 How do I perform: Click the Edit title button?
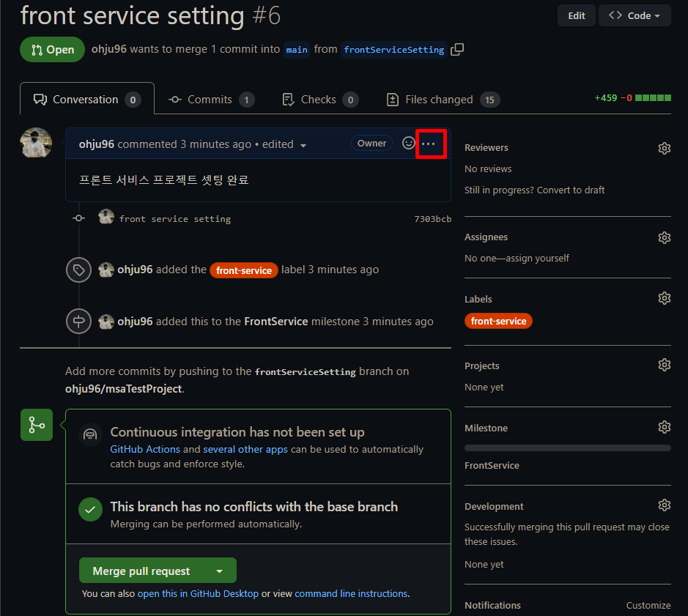576,15
